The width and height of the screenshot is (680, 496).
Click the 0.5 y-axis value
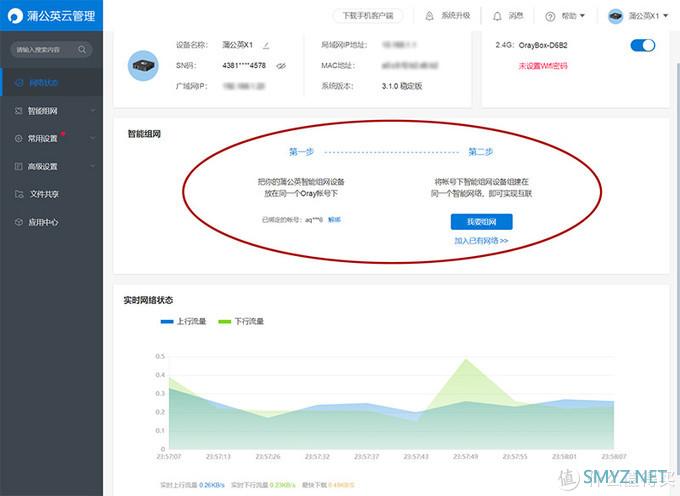(160, 356)
